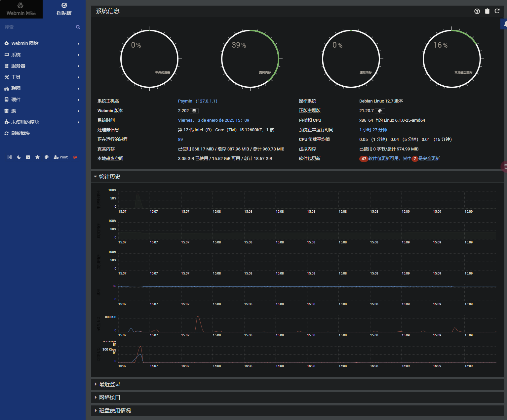Collapse the sidebar using the collapse toggle

10,157
